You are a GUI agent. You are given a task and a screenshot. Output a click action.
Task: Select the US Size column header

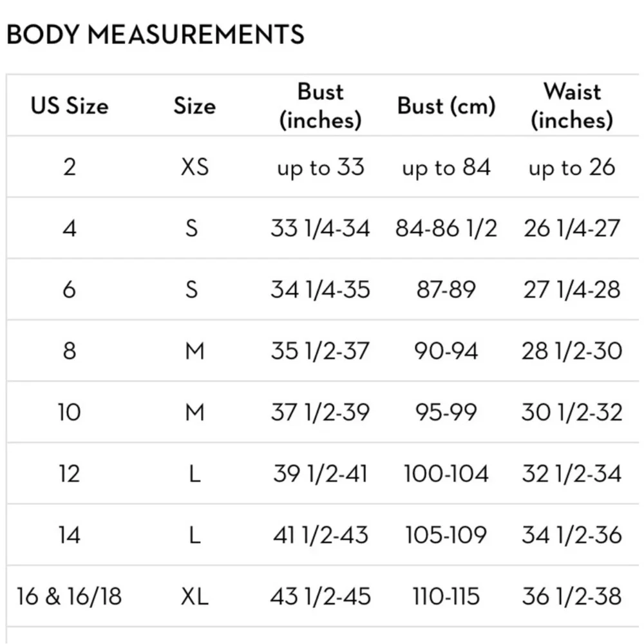pyautogui.click(x=70, y=106)
